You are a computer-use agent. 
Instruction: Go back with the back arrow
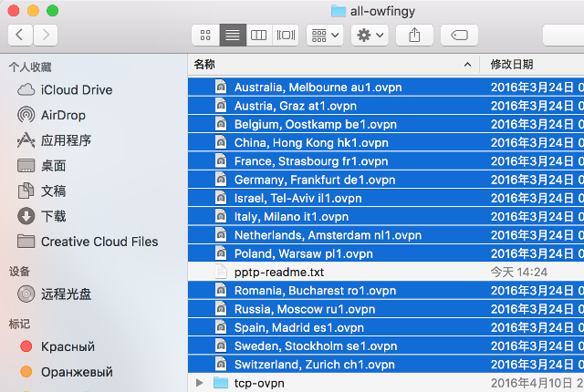[x=20, y=35]
